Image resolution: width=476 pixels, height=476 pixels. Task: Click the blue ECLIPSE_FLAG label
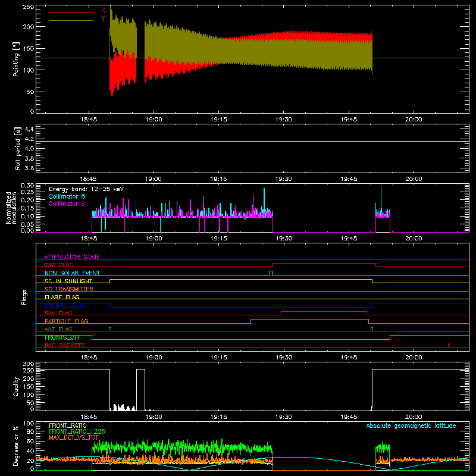[65, 305]
